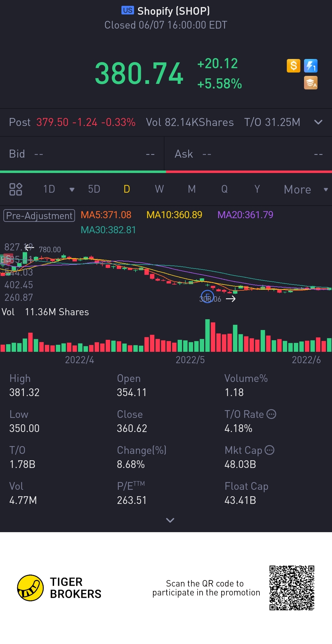Tap the Mkt Cap info icon
The height and width of the screenshot is (644, 332).
click(269, 450)
